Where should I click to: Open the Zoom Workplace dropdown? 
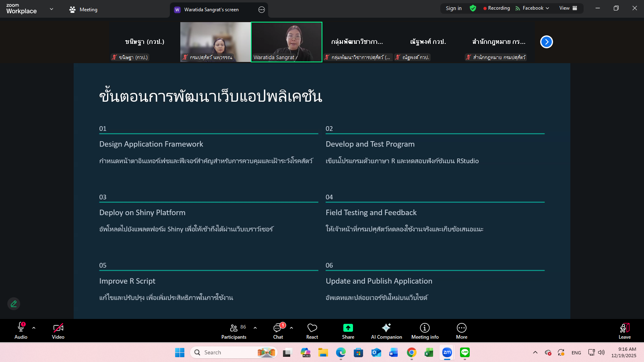[51, 9]
